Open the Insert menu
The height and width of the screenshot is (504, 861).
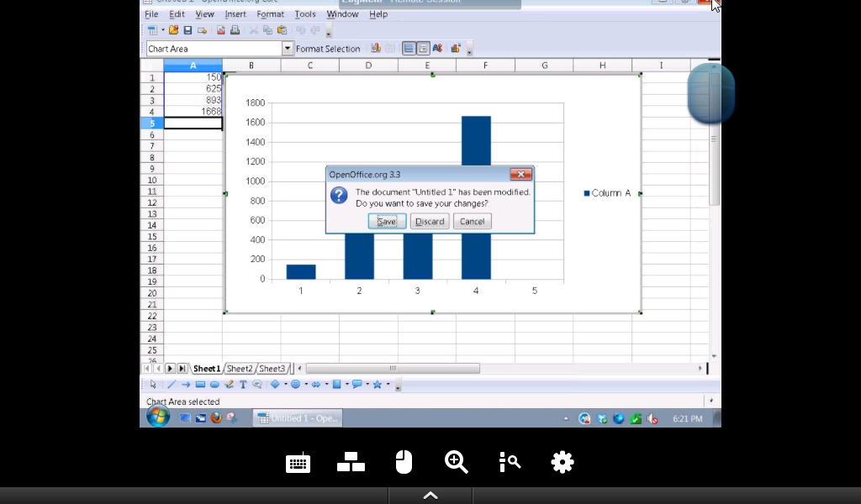235,14
